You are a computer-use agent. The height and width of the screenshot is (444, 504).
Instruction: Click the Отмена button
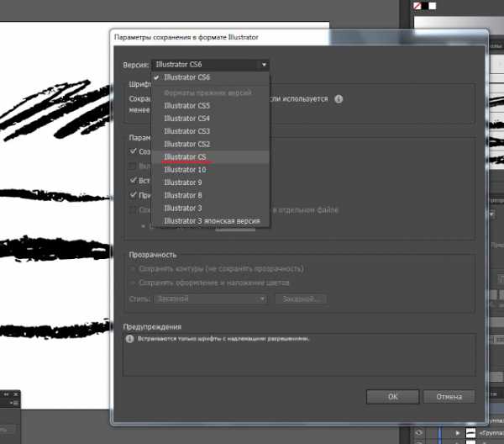pos(449,397)
